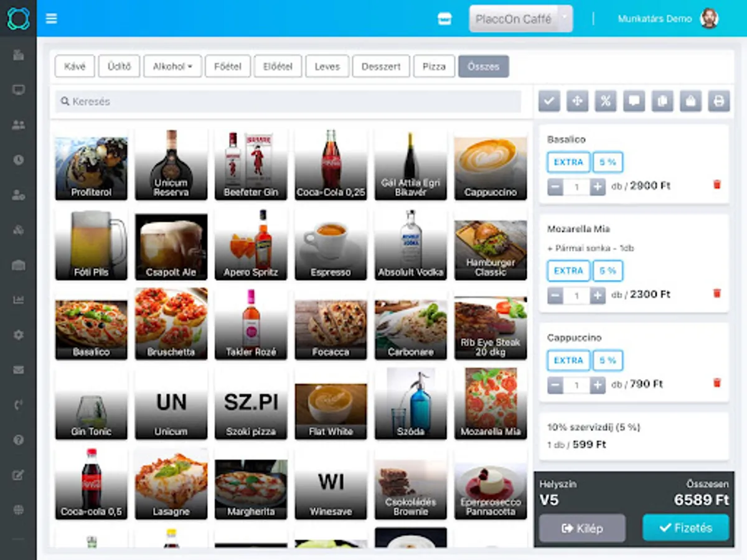Image resolution: width=747 pixels, height=560 pixels.
Task: Click the store icon in the header
Action: [x=444, y=19]
